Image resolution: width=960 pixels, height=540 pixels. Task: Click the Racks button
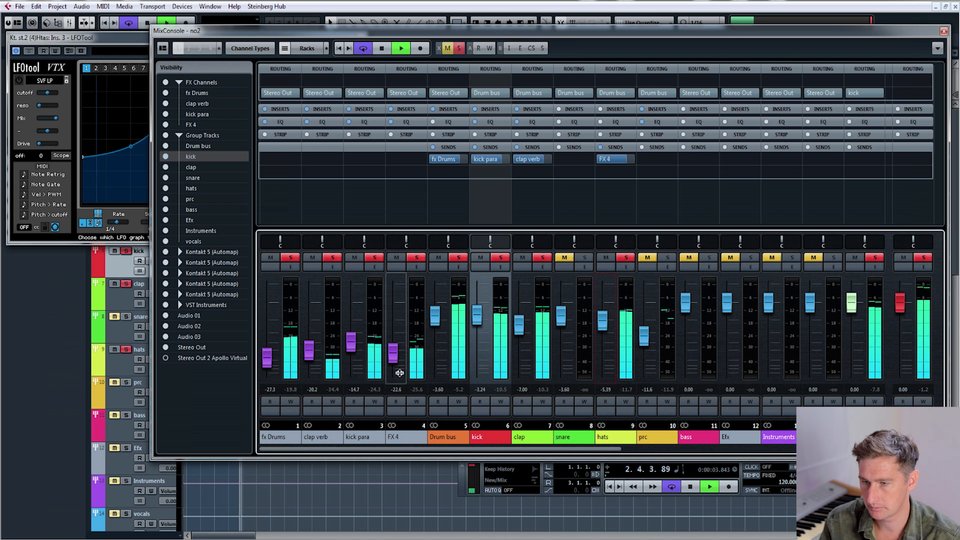click(307, 48)
